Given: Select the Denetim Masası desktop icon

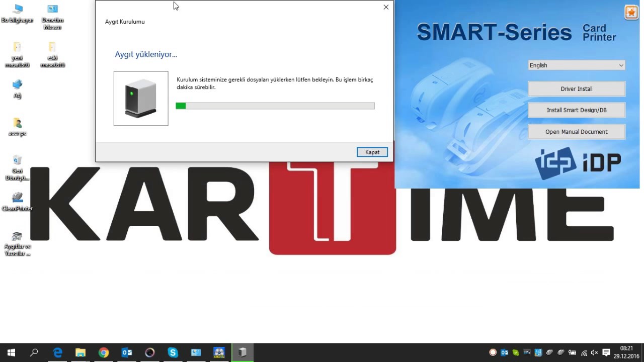Looking at the screenshot, I should [x=52, y=17].
